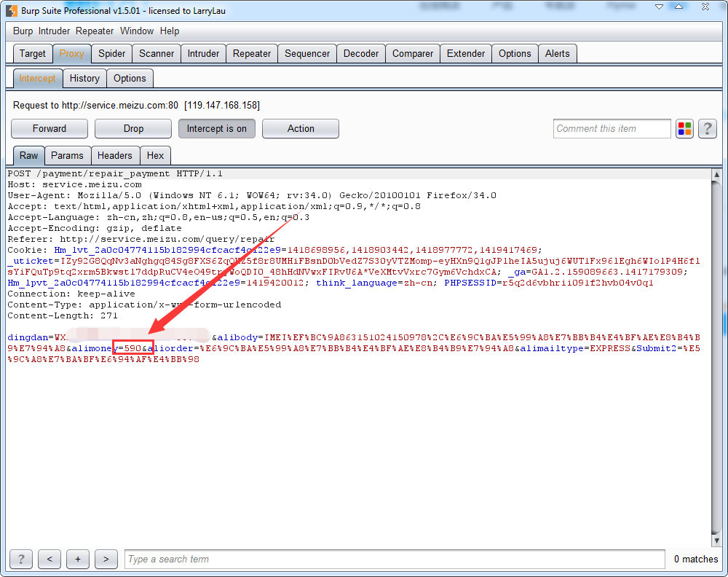Click the Comment this item field
The image size is (728, 577).
point(612,129)
